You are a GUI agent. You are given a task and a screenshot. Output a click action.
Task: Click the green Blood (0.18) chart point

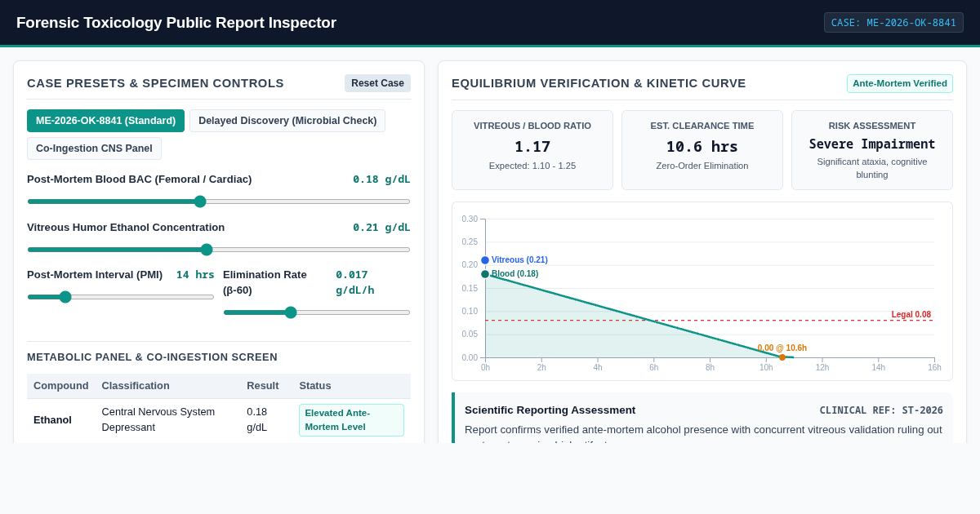(485, 274)
